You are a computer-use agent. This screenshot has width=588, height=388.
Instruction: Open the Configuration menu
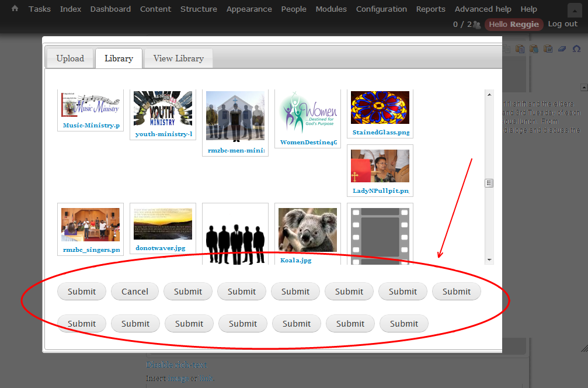click(381, 9)
